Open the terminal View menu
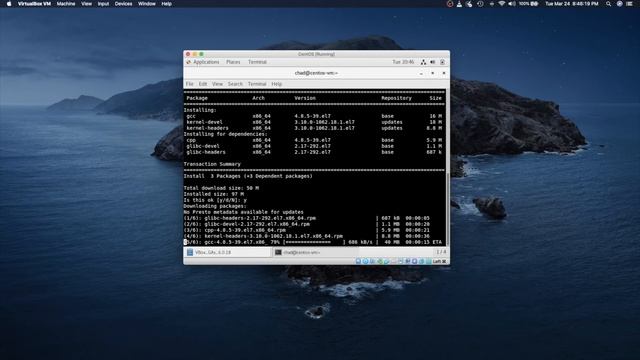Viewport: 640px width, 360px height. tap(217, 84)
